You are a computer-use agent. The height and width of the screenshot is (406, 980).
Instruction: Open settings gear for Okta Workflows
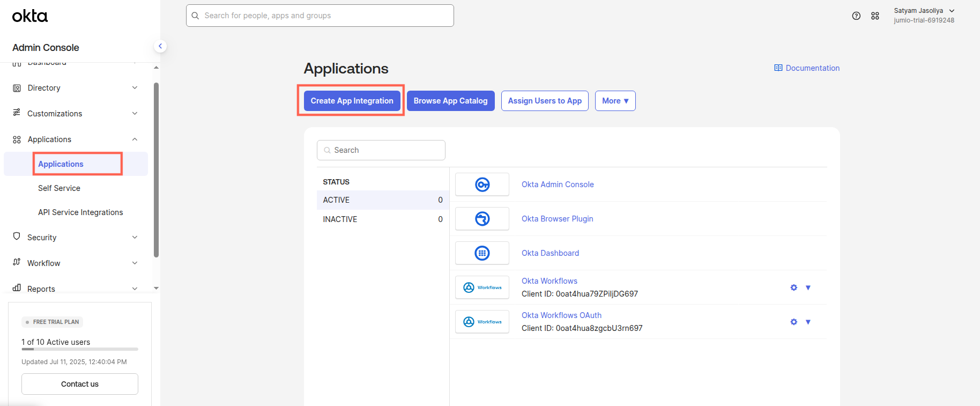(793, 287)
